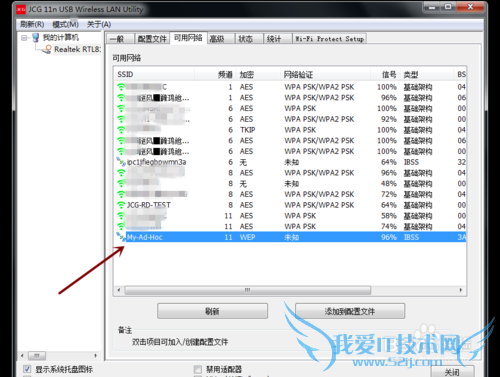This screenshot has width=500, height=377.
Task: Click the Realtek adapter icon
Action: (47, 49)
